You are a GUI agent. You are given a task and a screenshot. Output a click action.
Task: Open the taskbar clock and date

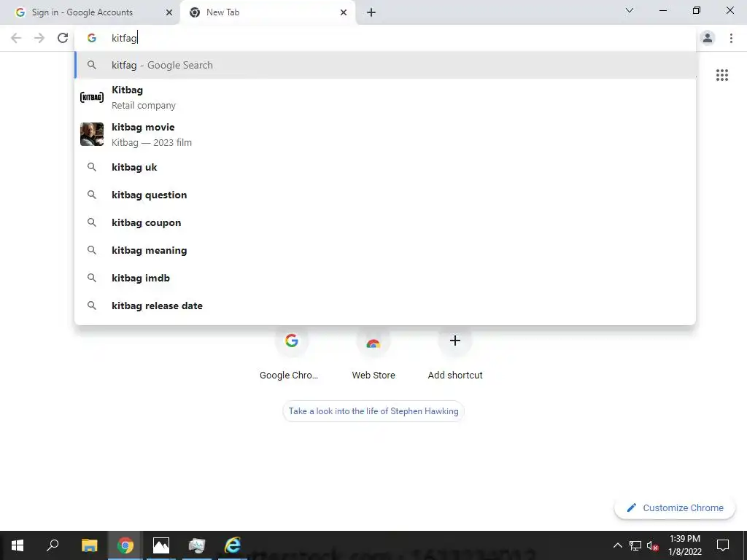coord(685,545)
